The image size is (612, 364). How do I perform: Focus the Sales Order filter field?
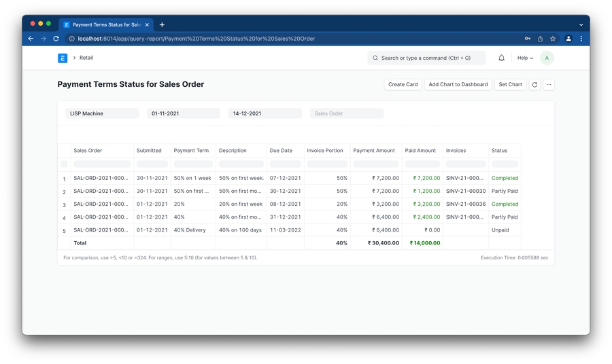347,113
